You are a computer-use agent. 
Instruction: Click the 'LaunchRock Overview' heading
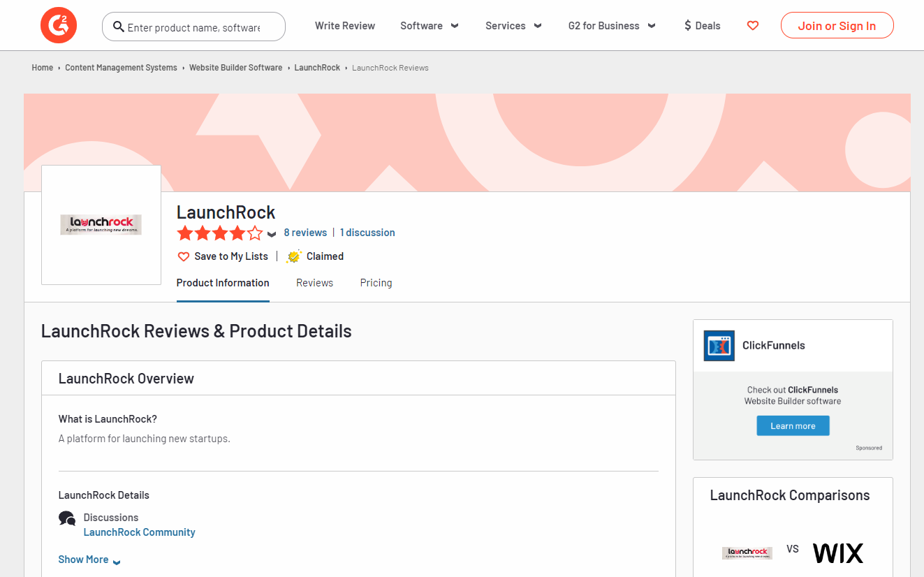[x=126, y=379]
